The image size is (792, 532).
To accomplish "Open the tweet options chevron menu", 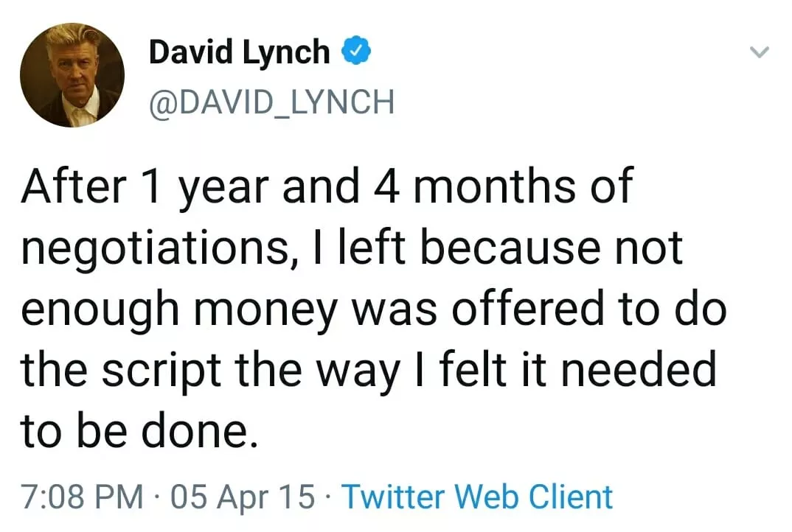I will click(759, 52).
